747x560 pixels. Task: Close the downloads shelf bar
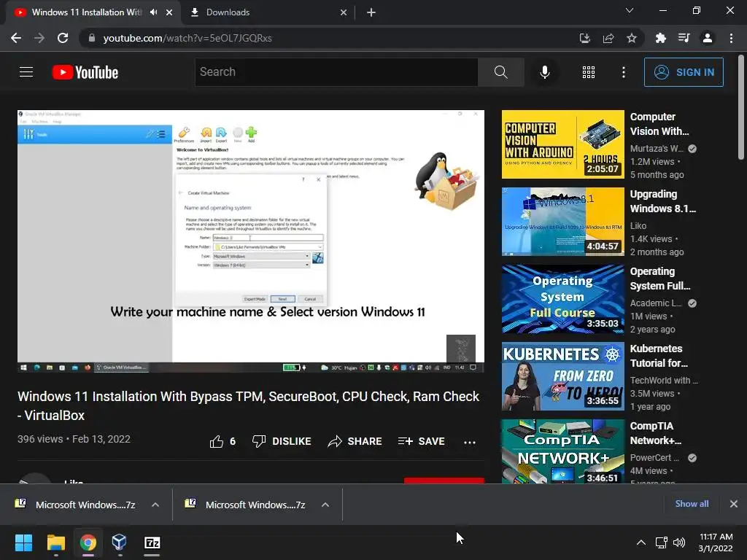[x=734, y=504]
